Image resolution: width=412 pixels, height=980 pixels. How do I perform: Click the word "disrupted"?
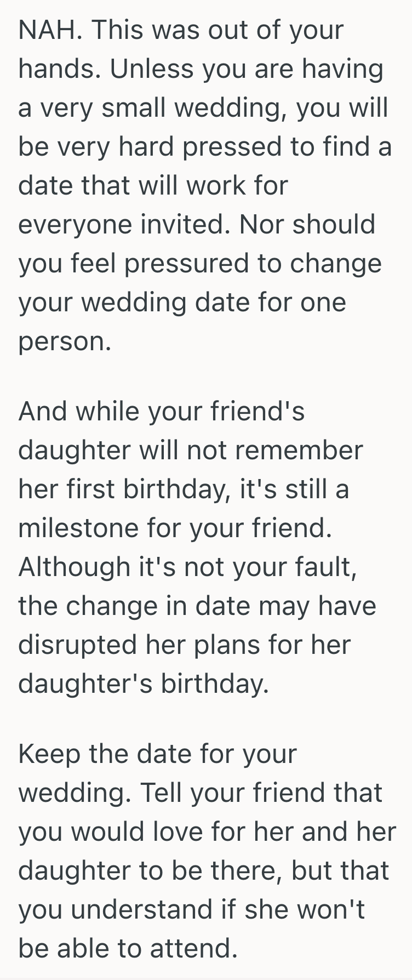(77, 645)
